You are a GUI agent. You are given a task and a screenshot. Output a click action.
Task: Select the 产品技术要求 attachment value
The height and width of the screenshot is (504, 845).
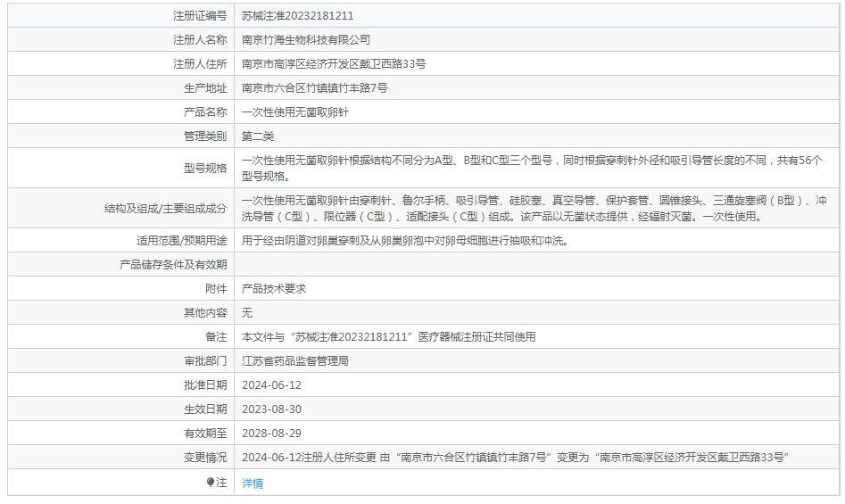click(x=274, y=289)
